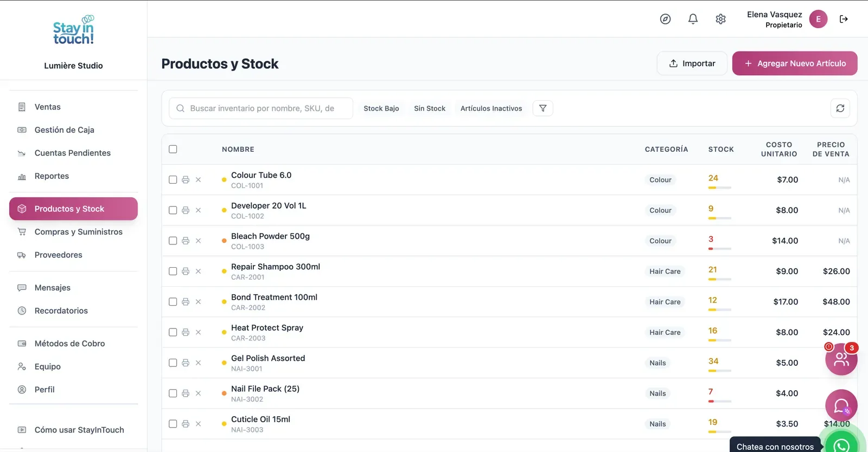
Task: Check the Colour Tube 6.0 row
Action: [x=173, y=180]
